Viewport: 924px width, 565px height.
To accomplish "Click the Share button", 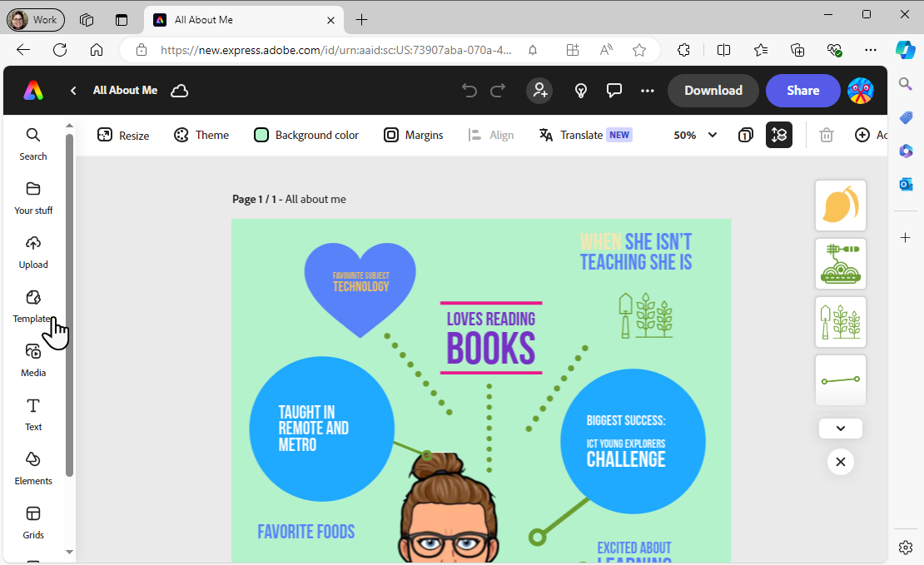I will click(x=802, y=90).
